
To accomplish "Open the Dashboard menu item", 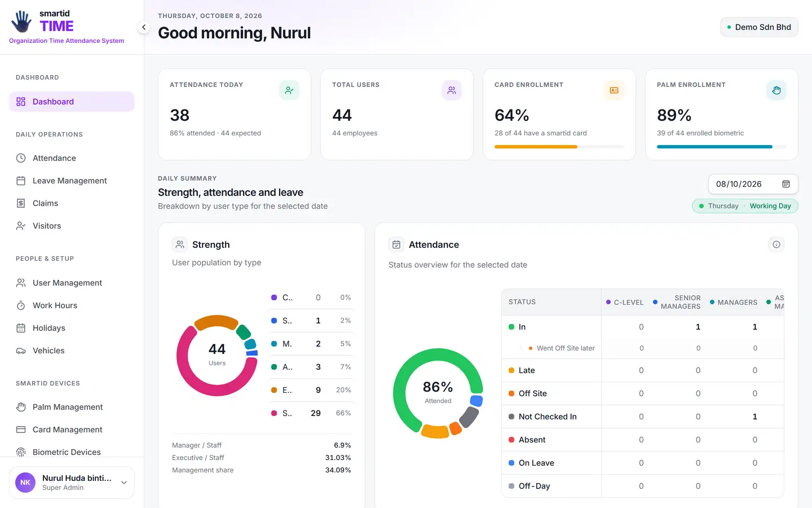I will (x=72, y=102).
